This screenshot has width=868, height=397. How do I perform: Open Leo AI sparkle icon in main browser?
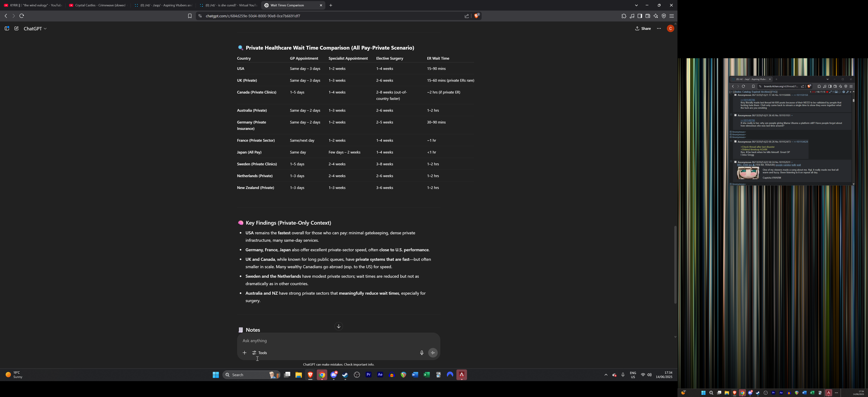tap(656, 16)
